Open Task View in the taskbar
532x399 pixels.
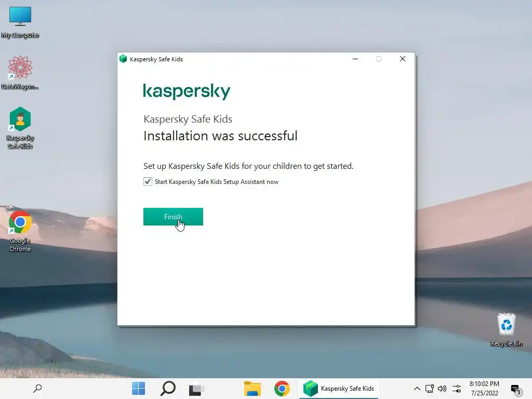coord(196,389)
